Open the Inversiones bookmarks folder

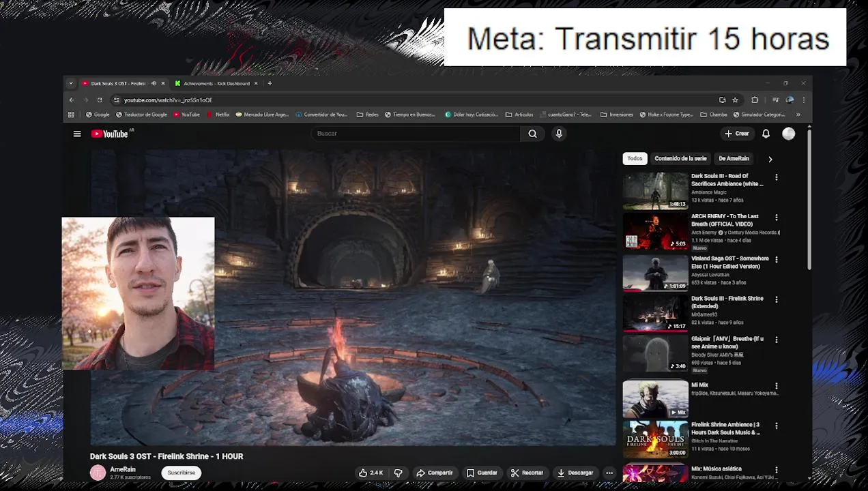pyautogui.click(x=617, y=115)
